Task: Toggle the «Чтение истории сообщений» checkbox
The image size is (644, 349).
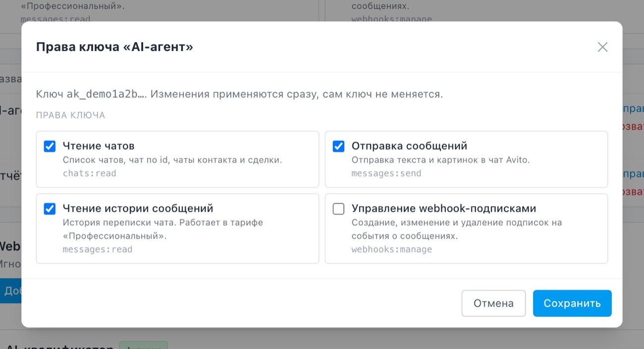Action: pyautogui.click(x=50, y=209)
